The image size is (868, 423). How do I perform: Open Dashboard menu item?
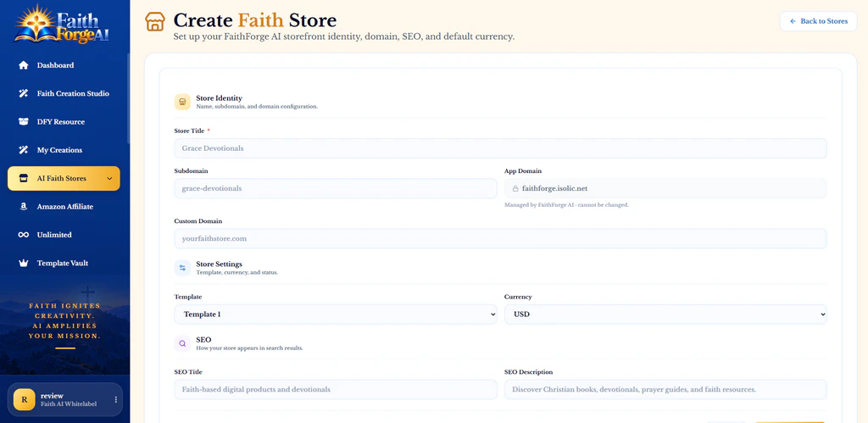[64, 65]
